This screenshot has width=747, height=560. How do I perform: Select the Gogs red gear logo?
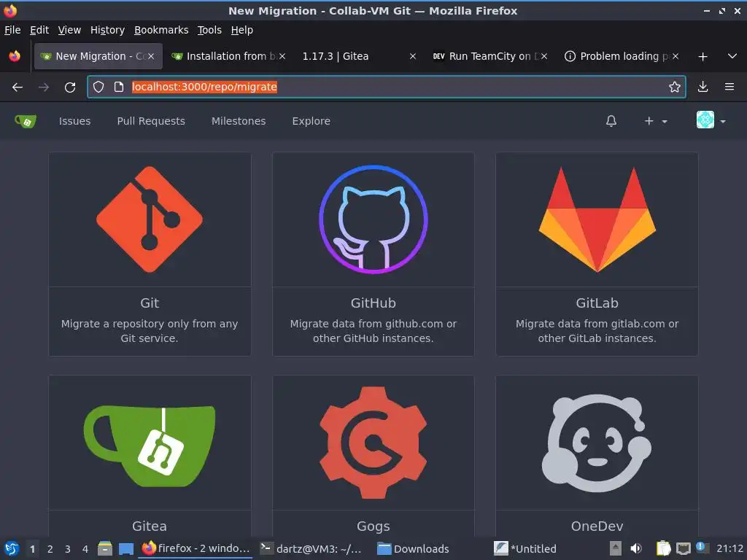pyautogui.click(x=373, y=443)
